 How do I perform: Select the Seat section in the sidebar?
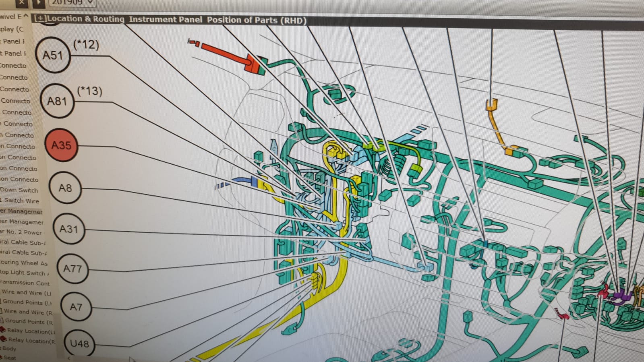10,358
